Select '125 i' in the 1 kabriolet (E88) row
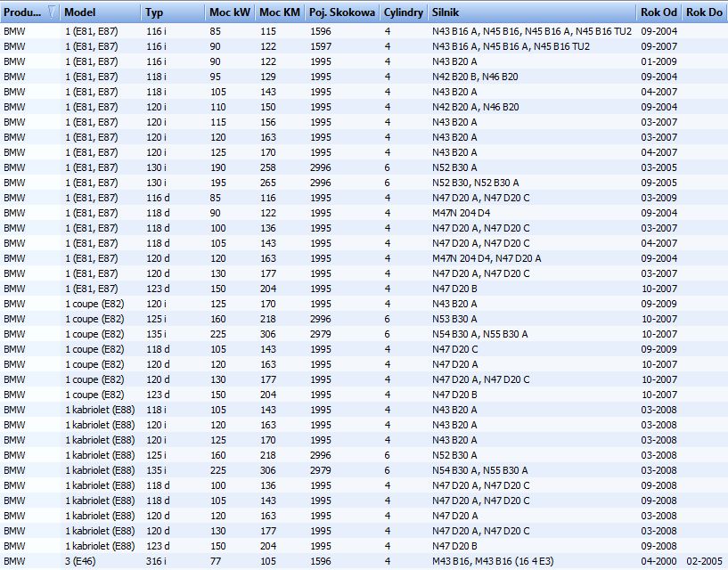The image size is (728, 570). pyautogui.click(x=157, y=455)
